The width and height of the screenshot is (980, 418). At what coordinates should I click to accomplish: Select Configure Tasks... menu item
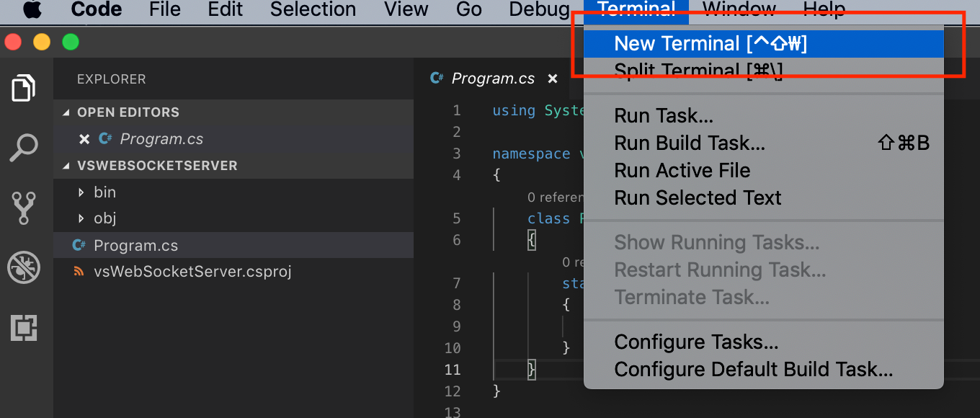763,342
